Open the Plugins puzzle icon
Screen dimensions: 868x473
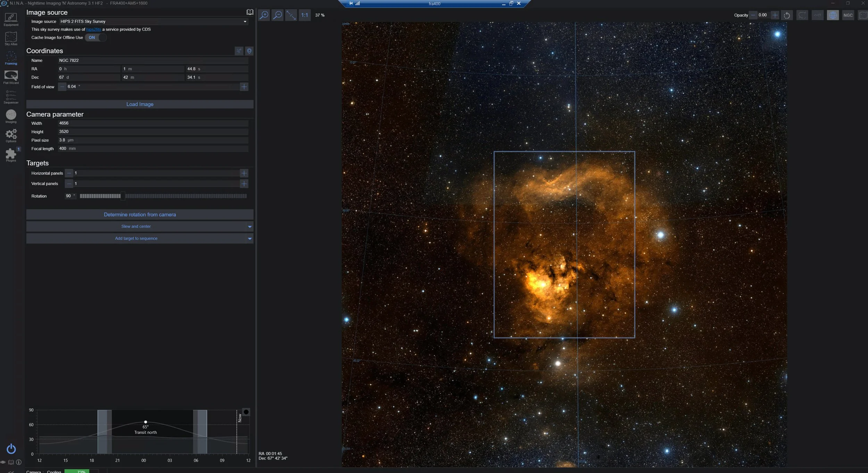[x=11, y=155]
